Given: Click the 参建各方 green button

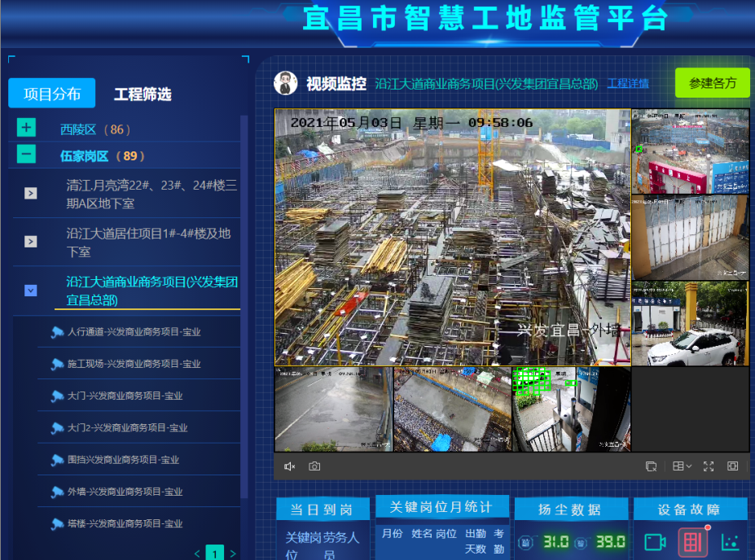Looking at the screenshot, I should [x=712, y=83].
